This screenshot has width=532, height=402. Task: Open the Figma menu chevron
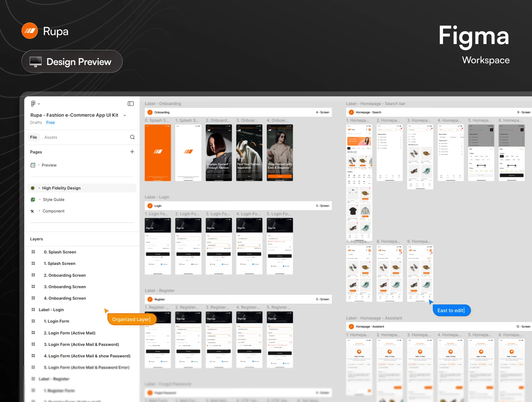[39, 104]
